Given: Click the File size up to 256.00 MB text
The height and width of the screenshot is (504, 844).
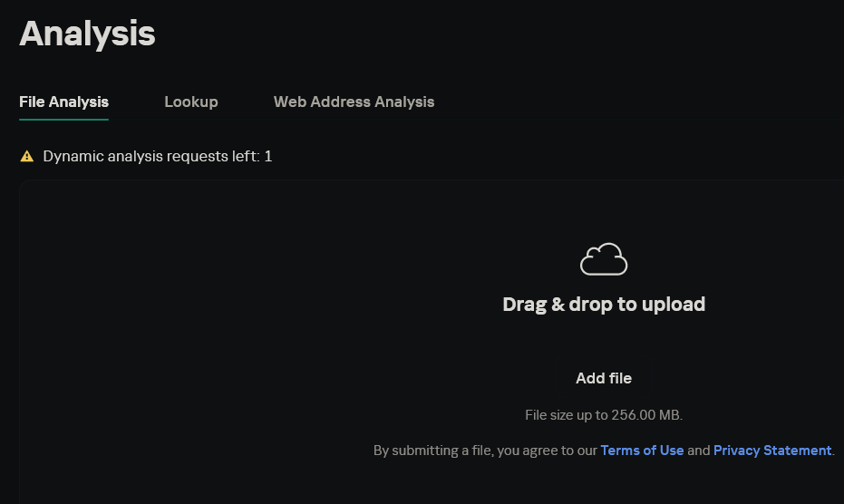Looking at the screenshot, I should [604, 415].
